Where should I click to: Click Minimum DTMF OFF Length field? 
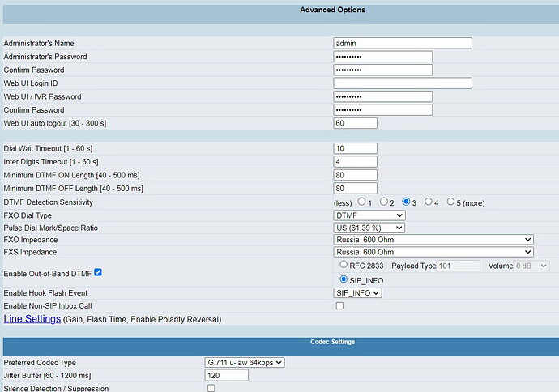[x=356, y=188]
